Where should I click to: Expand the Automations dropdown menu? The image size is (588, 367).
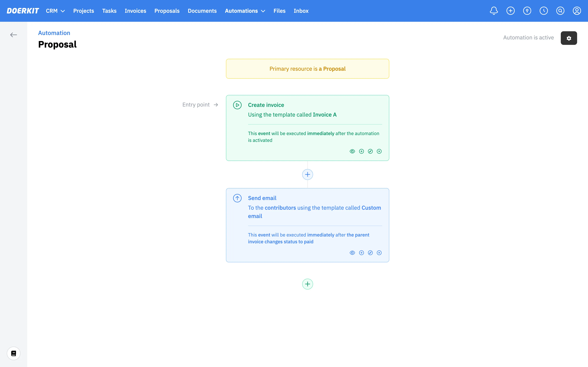click(245, 11)
